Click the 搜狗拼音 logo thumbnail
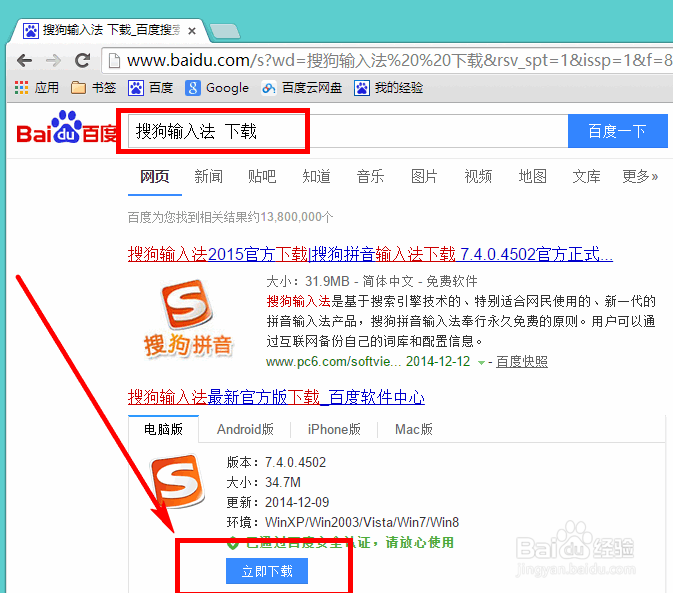This screenshot has width=673, height=593. pos(188,318)
